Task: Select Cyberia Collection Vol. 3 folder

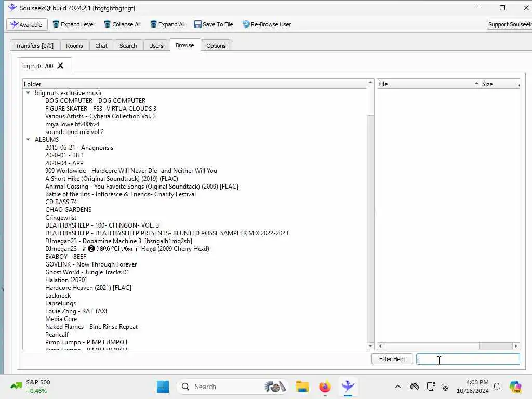Action: click(100, 116)
